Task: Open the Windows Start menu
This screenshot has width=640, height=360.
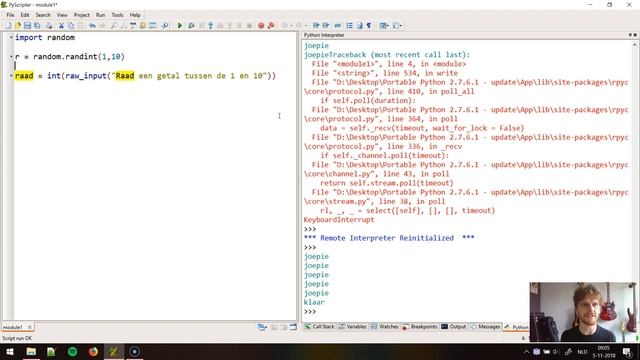Action: [9, 351]
